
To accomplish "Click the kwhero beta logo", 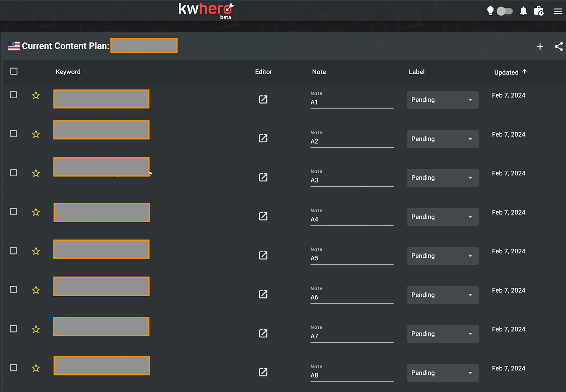I will click(206, 11).
